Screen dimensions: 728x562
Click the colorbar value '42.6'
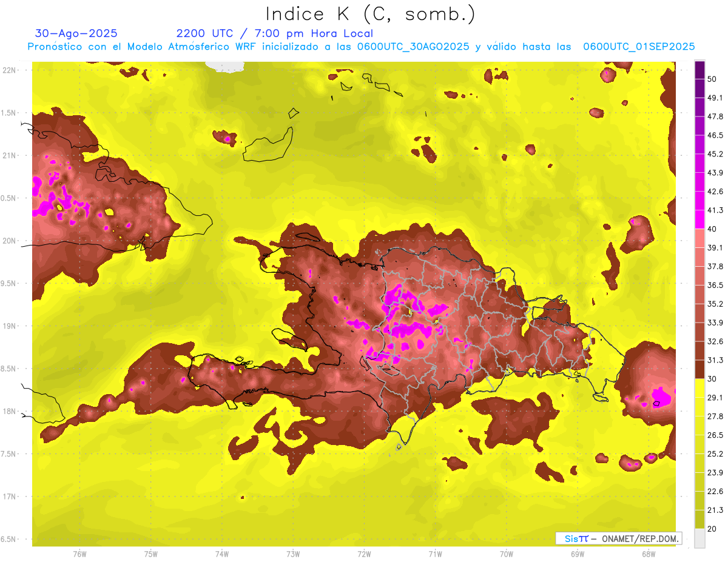point(715,192)
